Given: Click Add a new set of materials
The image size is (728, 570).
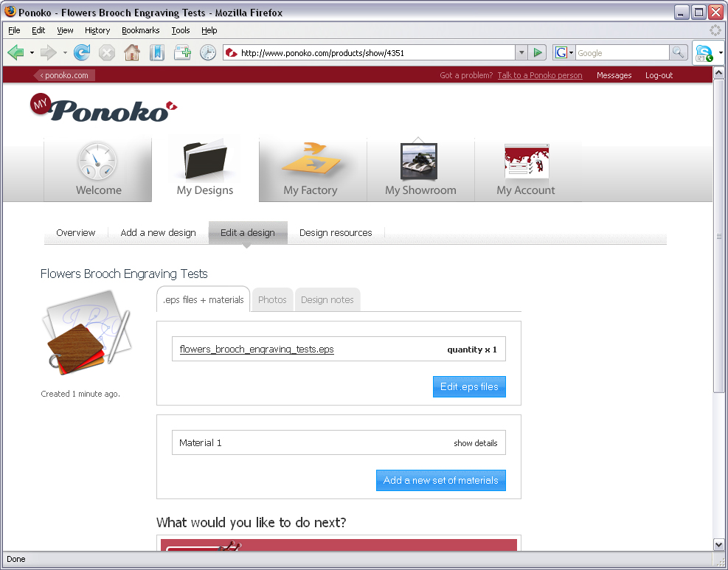Looking at the screenshot, I should [x=441, y=481].
